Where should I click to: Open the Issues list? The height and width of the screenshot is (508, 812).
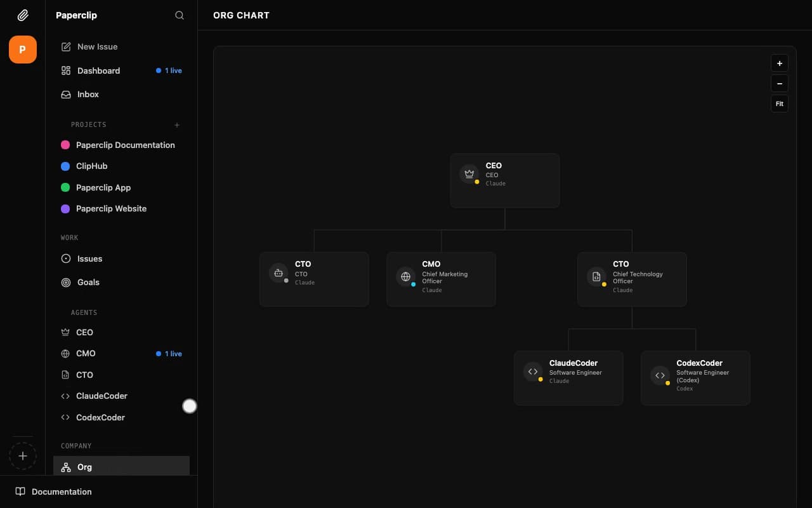pos(121,258)
